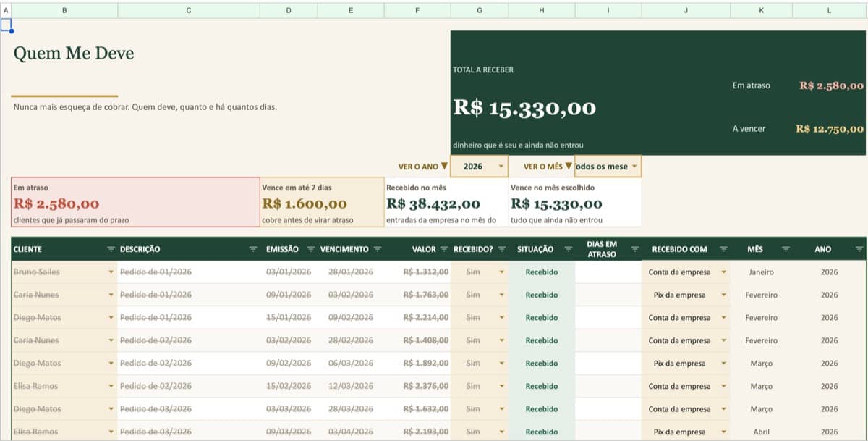This screenshot has height=441, width=868.
Task: Click the 'Recebido no mês' value R$ 38.432,00
Action: [433, 204]
